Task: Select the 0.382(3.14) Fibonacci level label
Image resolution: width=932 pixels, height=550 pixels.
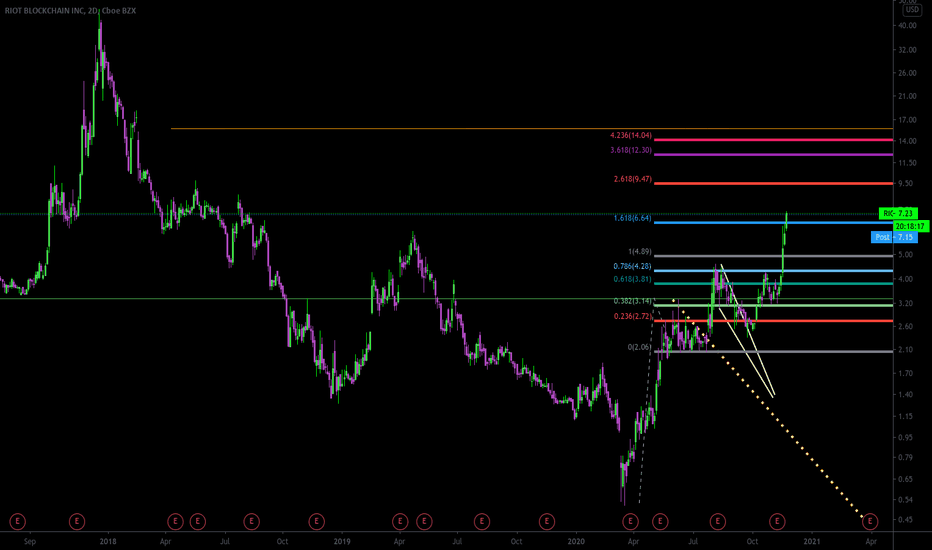Action: [x=632, y=301]
